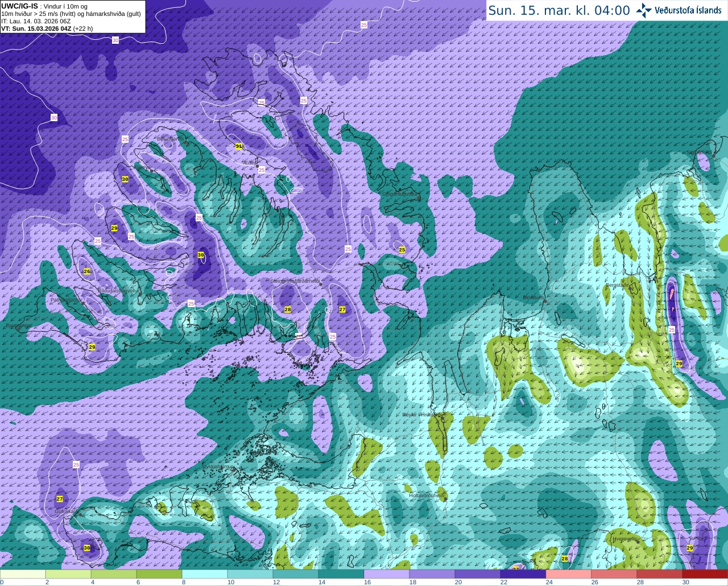This screenshot has width=728, height=586.
Task: Click the Bergstaðir station label
Action: coord(618,285)
